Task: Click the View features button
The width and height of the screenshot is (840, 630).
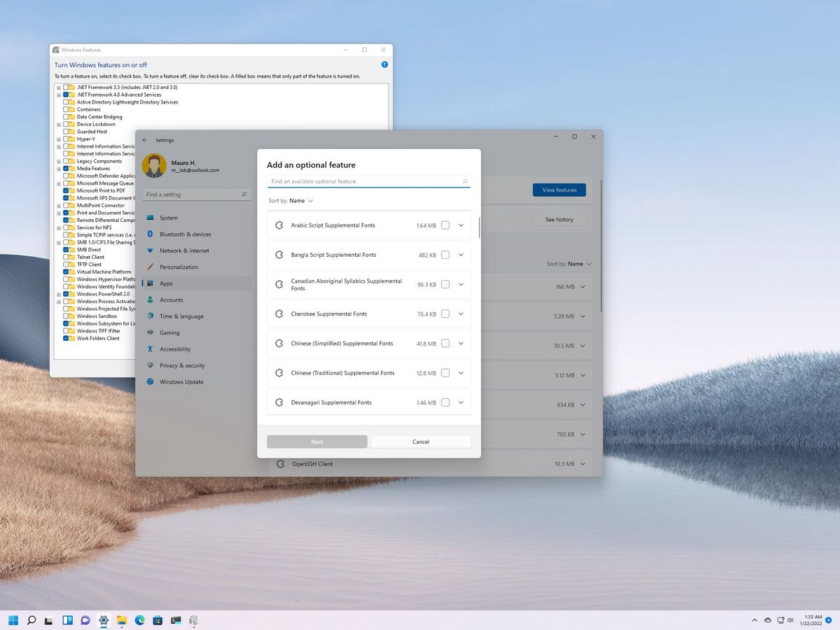Action: click(x=559, y=190)
